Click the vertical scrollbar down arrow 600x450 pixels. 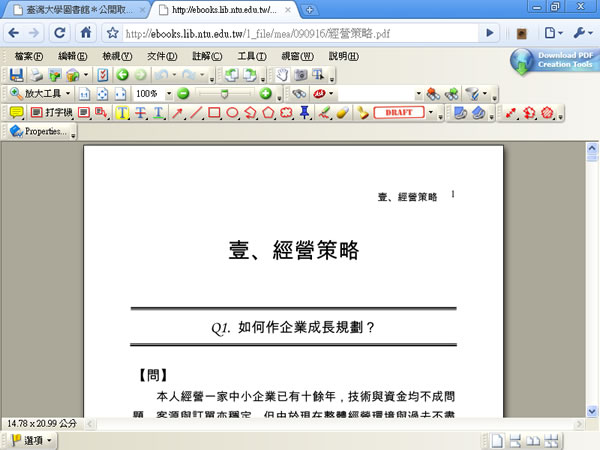[592, 411]
